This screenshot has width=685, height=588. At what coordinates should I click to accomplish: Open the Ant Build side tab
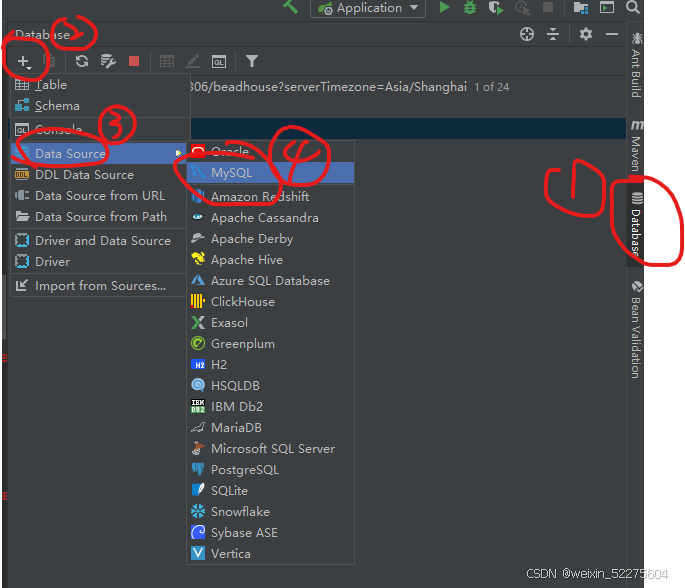[636, 65]
